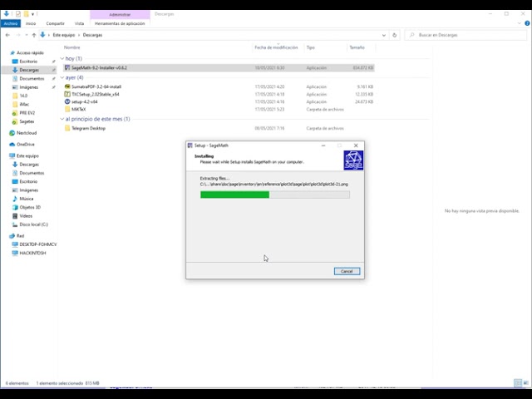Select the Telegram Desktop folder icon
The image size is (532, 399).
67,128
